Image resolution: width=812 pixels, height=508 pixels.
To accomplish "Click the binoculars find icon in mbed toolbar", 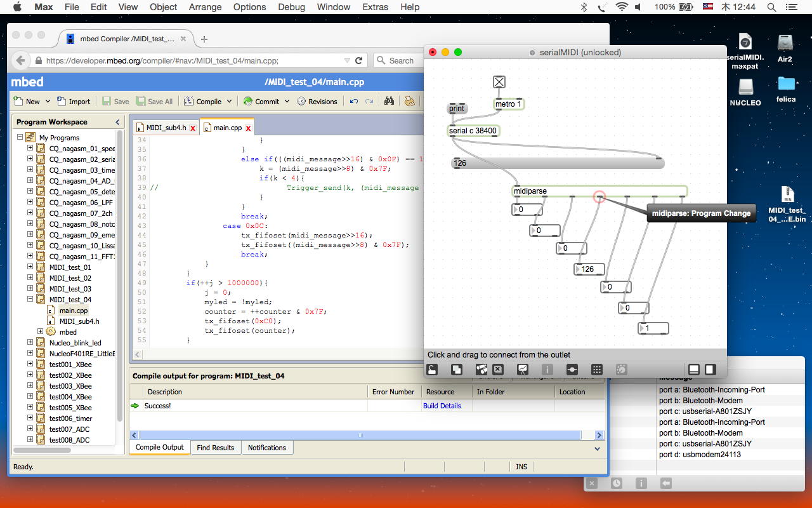I will click(390, 101).
